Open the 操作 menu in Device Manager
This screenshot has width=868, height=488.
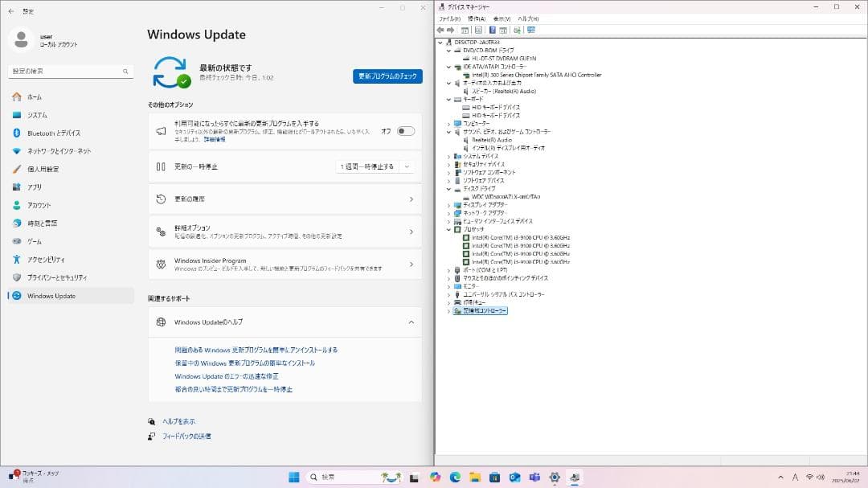[x=477, y=18]
